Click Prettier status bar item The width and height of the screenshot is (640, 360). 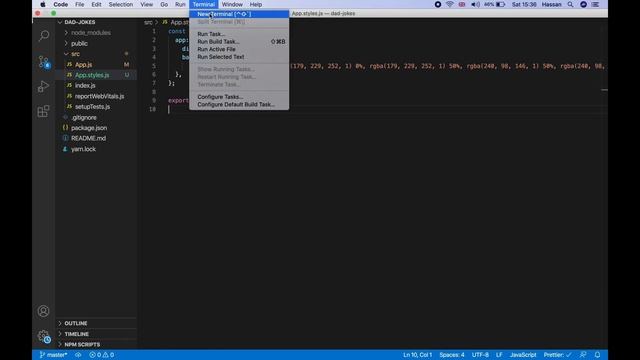[557, 355]
